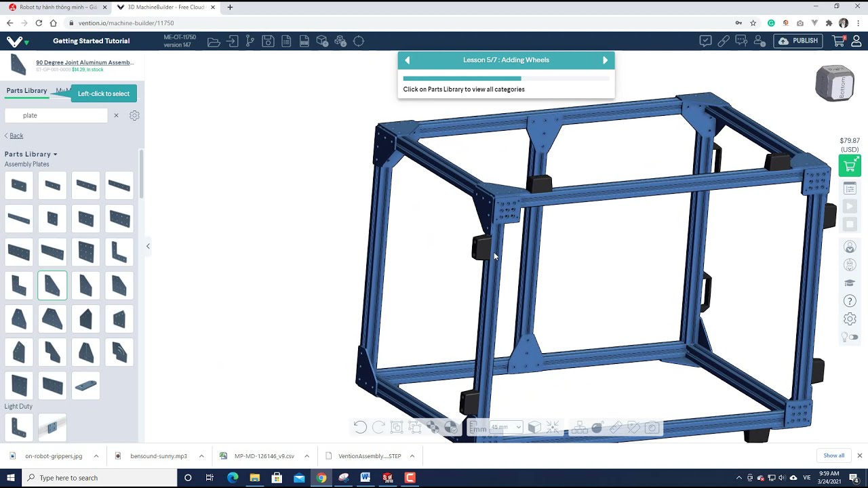Click Show all downloads
868x488 pixels.
[834, 455]
